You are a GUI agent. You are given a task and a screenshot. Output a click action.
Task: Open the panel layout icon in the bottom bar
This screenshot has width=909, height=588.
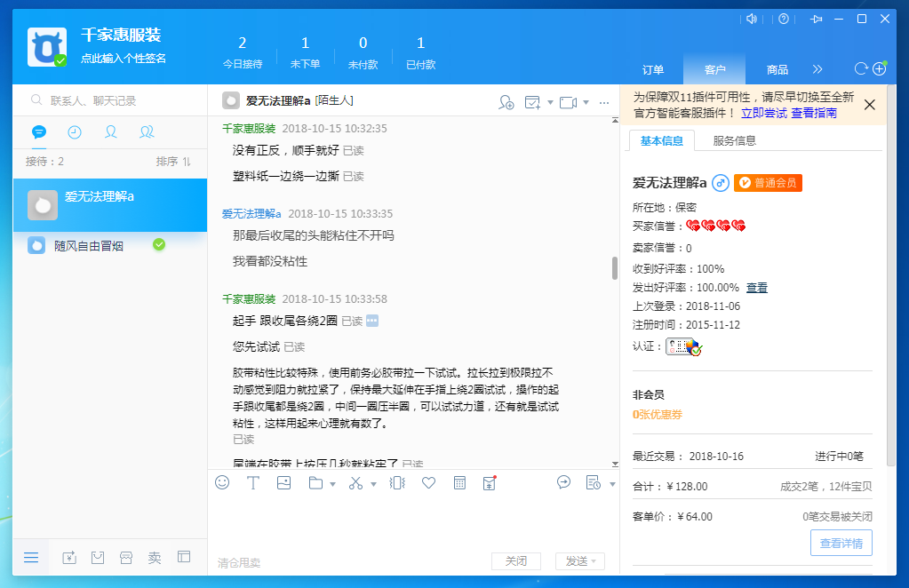pos(184,557)
